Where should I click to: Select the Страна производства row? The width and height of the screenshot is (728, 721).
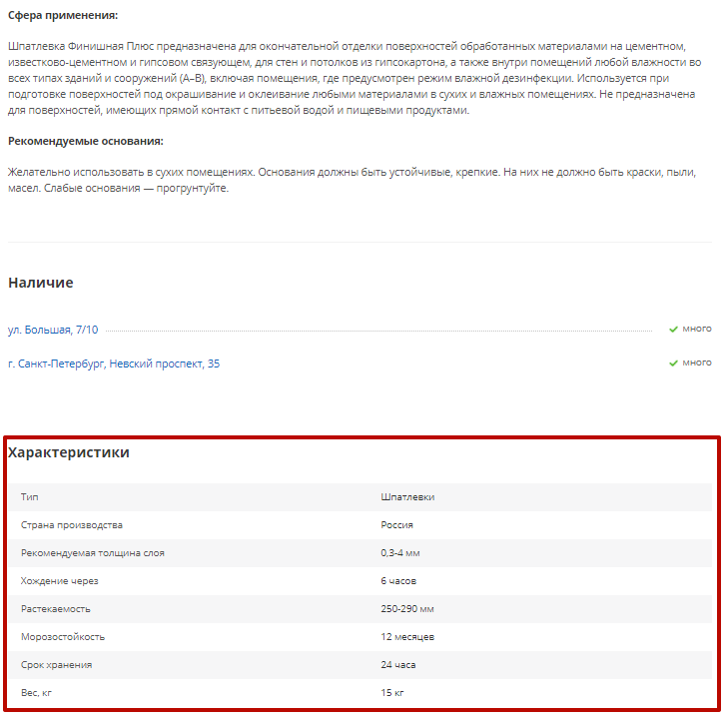(x=360, y=525)
